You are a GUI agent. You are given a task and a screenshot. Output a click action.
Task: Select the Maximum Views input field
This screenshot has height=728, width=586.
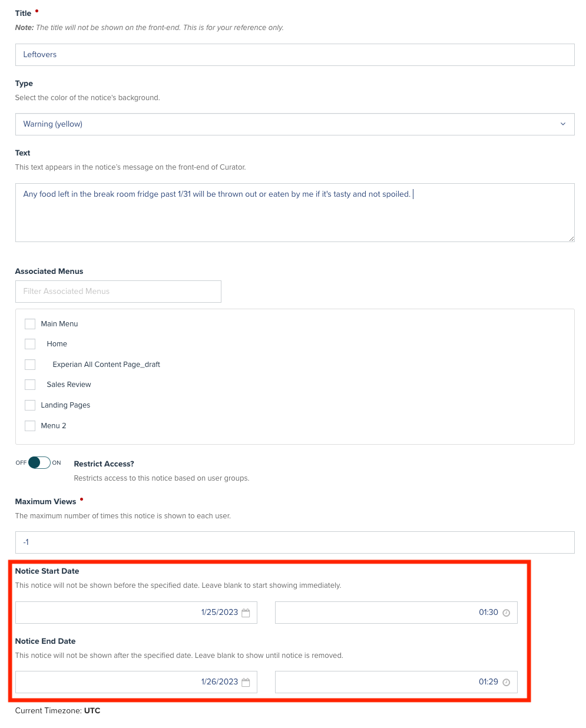pos(294,542)
